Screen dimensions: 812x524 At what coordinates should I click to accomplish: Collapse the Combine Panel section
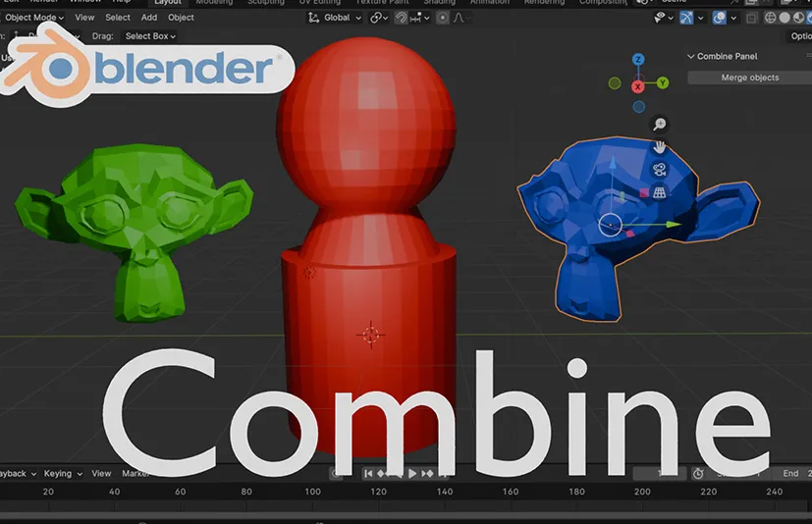(691, 57)
